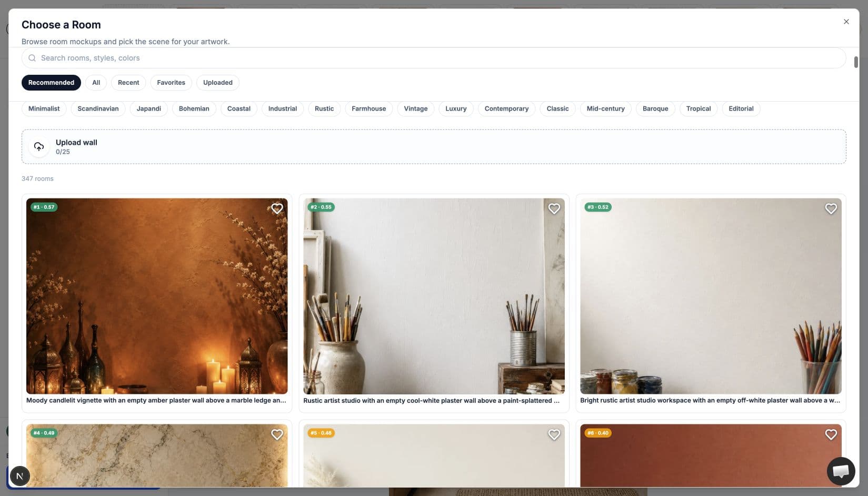The height and width of the screenshot is (496, 868).
Task: Choose room #5 pale wall thumbnail
Action: click(434, 455)
